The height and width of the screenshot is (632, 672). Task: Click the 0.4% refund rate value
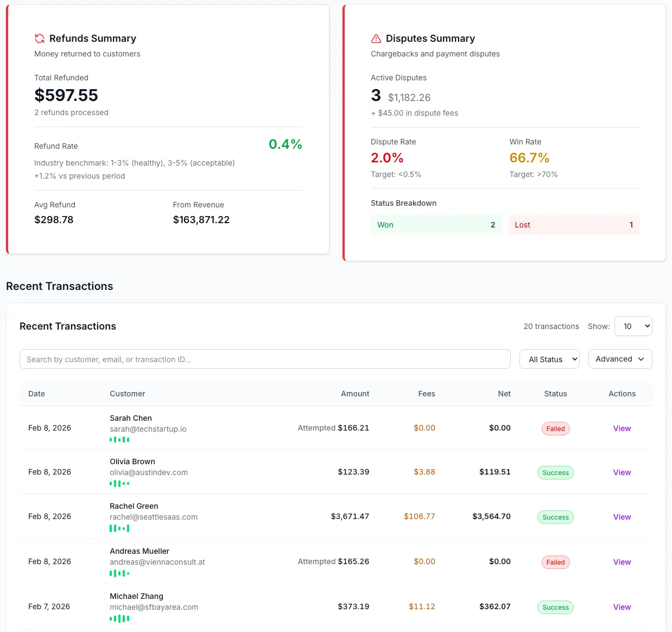[286, 144]
